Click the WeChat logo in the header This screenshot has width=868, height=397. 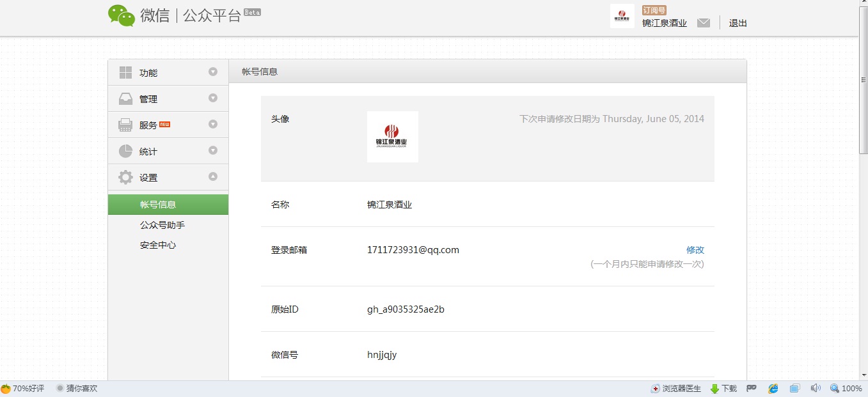122,15
